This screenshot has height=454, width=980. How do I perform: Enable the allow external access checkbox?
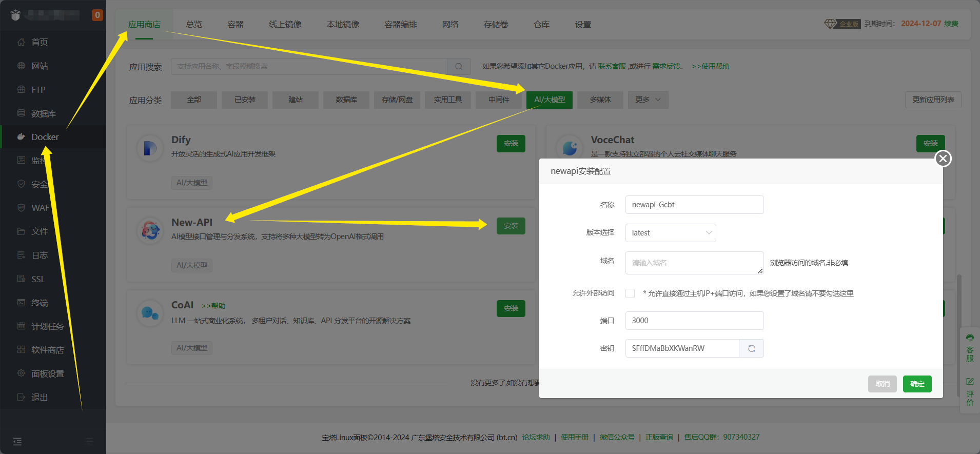pos(630,293)
